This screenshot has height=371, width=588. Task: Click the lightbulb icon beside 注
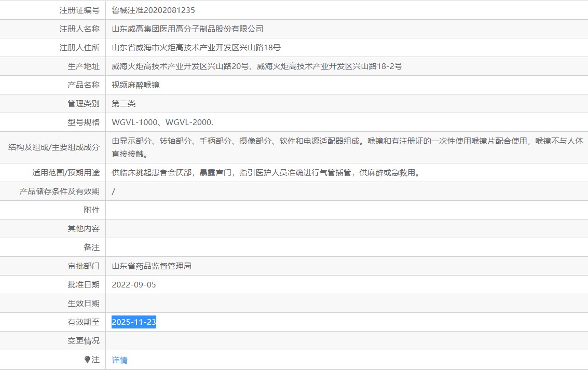point(87,360)
